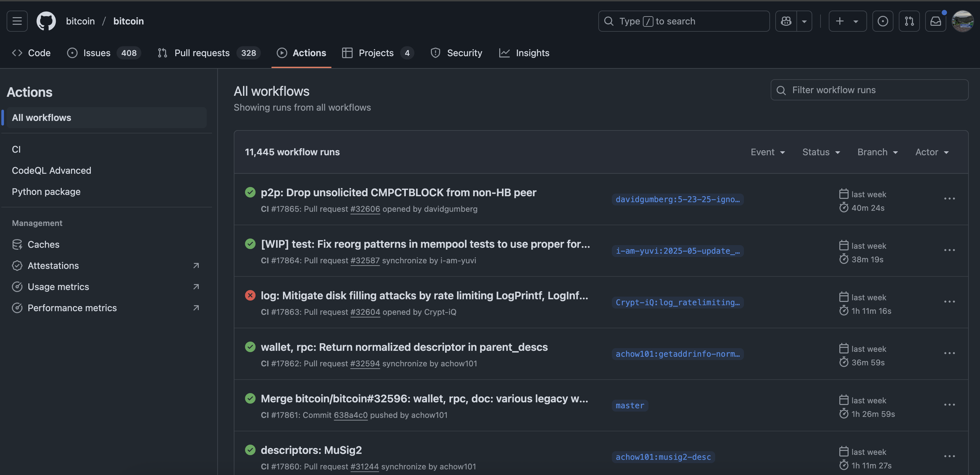Viewport: 980px width, 475px height.
Task: Open commit 638a4c0 link
Action: pos(350,415)
